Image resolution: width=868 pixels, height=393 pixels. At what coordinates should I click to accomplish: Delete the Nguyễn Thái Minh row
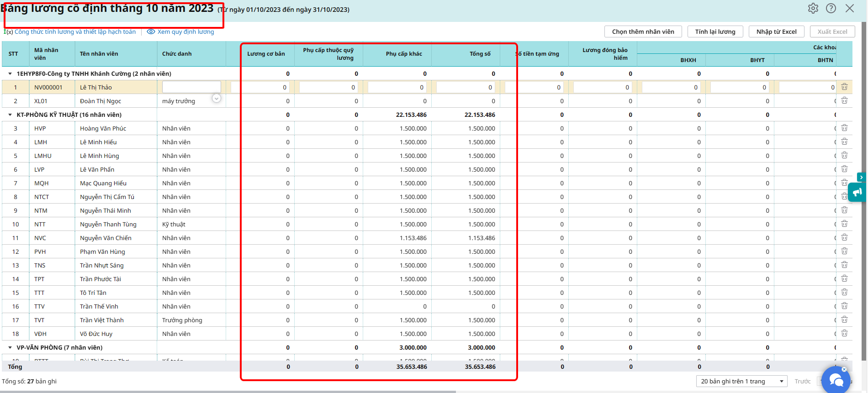tap(844, 210)
